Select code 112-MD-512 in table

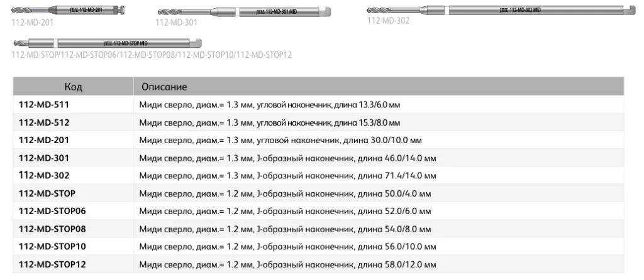44,122
